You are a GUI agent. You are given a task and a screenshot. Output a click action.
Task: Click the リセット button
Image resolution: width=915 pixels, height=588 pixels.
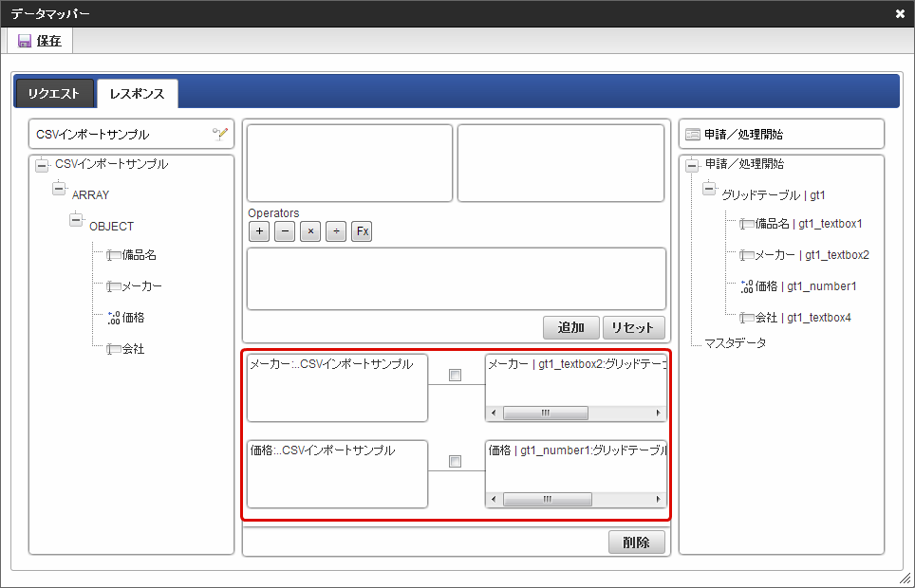coord(634,328)
